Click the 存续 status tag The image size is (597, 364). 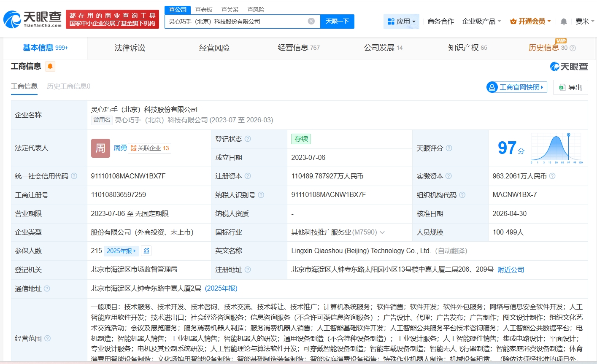(x=301, y=139)
